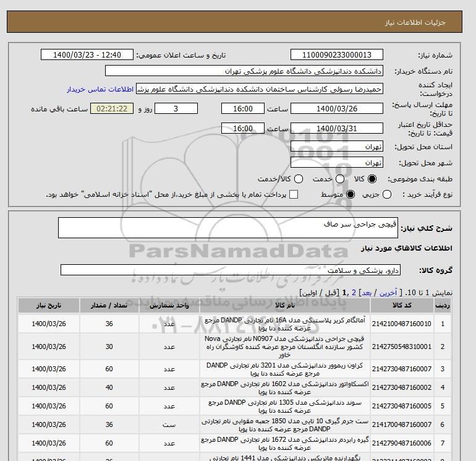Screen dimensions: 476x461
Task: Click the نام کالا column header
Action: click(x=285, y=306)
